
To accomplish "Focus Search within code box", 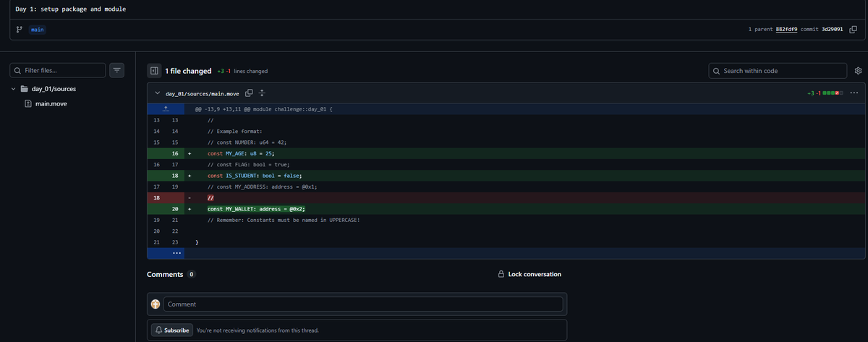I will (778, 70).
